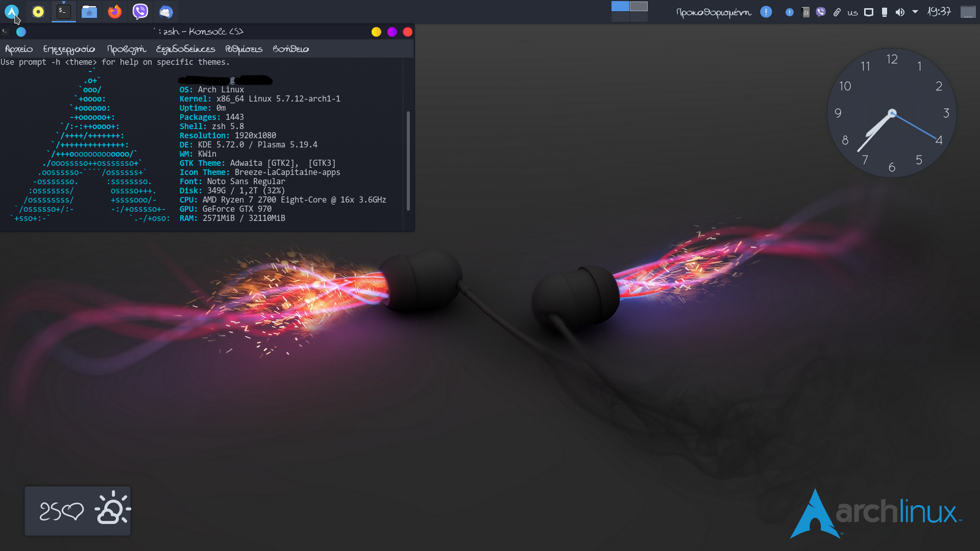Switch to the bottom-left virtual desktop
This screenshot has height=551, width=980.
(620, 17)
